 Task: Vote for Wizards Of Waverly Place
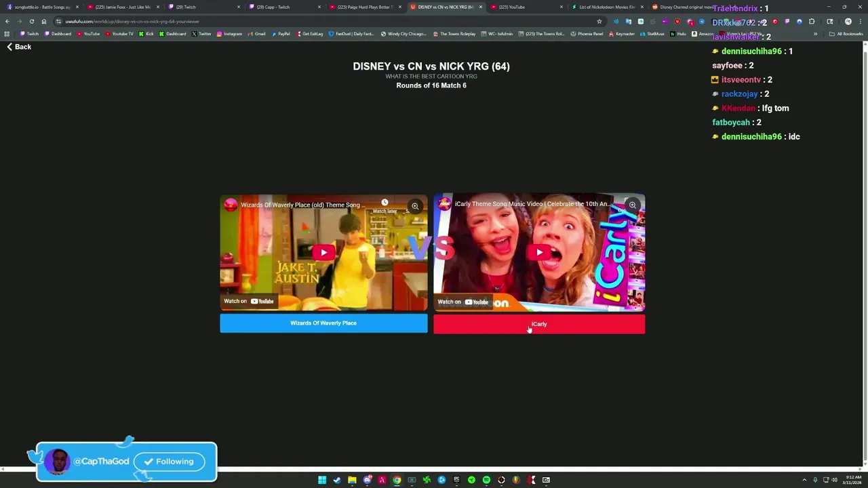[323, 323]
